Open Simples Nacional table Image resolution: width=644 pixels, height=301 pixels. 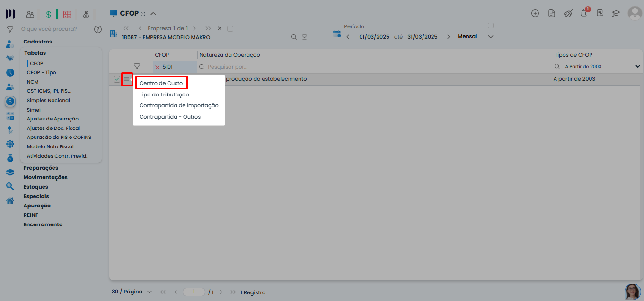[x=48, y=100]
